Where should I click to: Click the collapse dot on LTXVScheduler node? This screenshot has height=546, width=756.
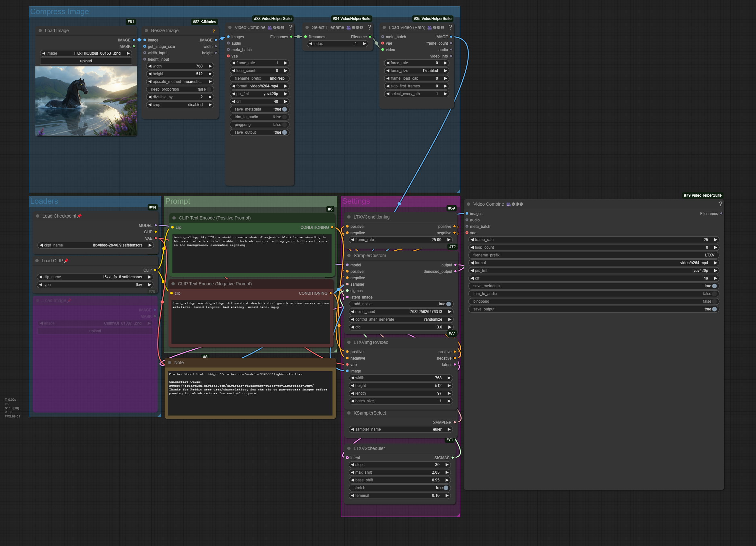pos(349,448)
